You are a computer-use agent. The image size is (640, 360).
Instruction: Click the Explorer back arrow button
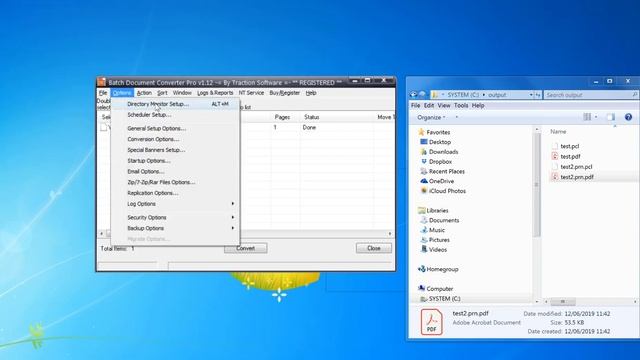(413, 95)
